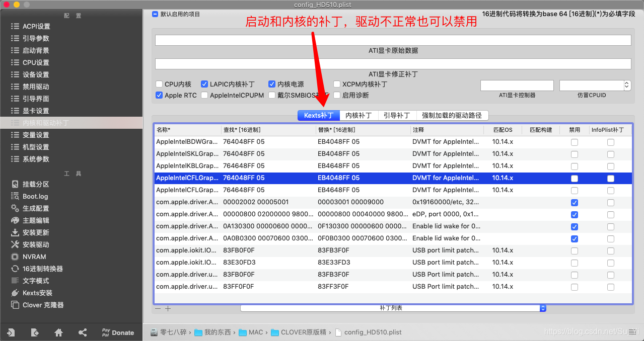Viewport: 644px width, 341px height.
Task: Click CLOVER原版精 in path bar
Action: pyautogui.click(x=299, y=332)
